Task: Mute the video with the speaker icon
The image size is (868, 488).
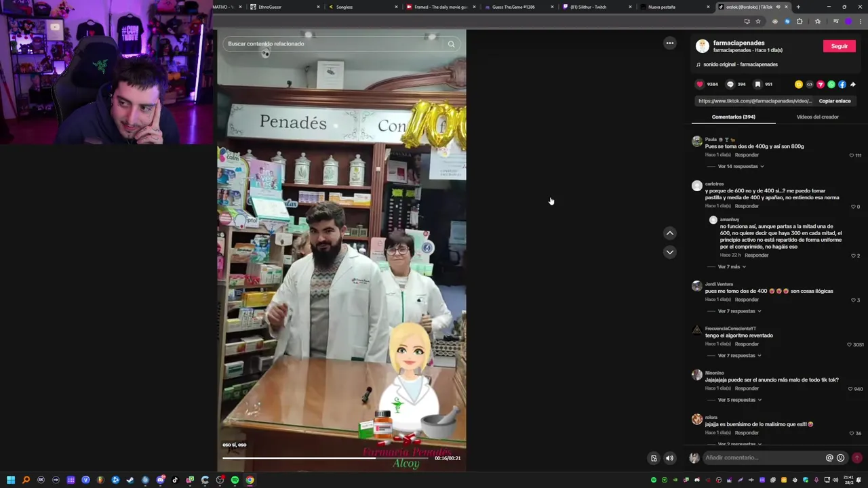Action: pos(669,458)
